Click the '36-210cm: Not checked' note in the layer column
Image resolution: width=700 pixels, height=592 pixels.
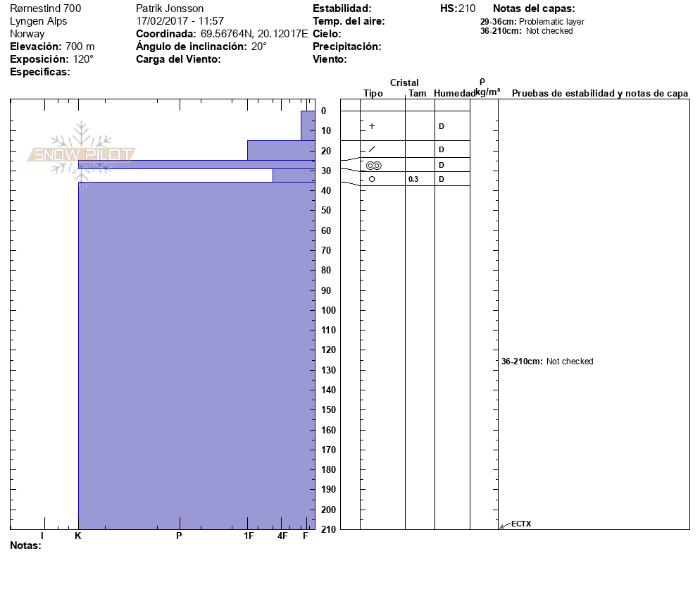547,362
